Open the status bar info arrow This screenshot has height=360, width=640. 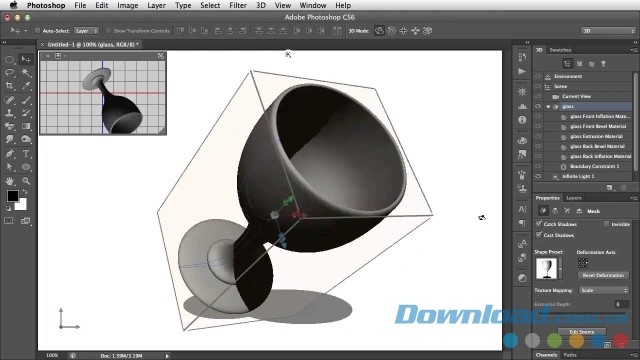tap(167, 356)
